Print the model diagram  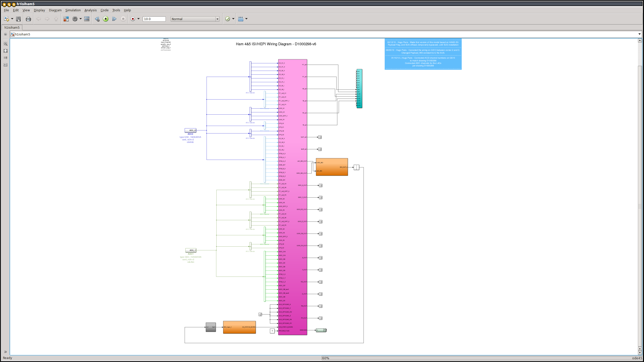coord(28,19)
